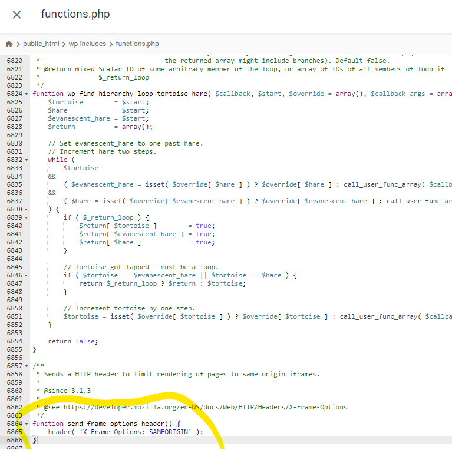Click '@since 3.1.3' comment line

coord(67,391)
